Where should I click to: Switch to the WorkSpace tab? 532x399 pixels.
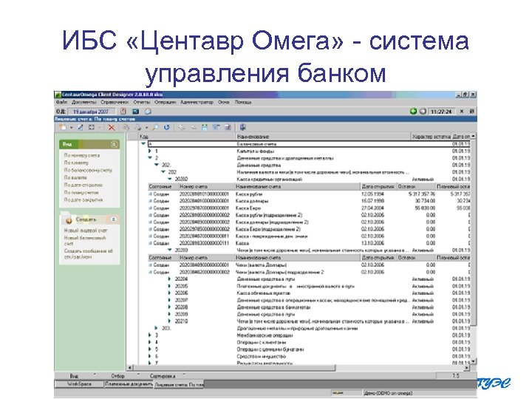click(79, 384)
